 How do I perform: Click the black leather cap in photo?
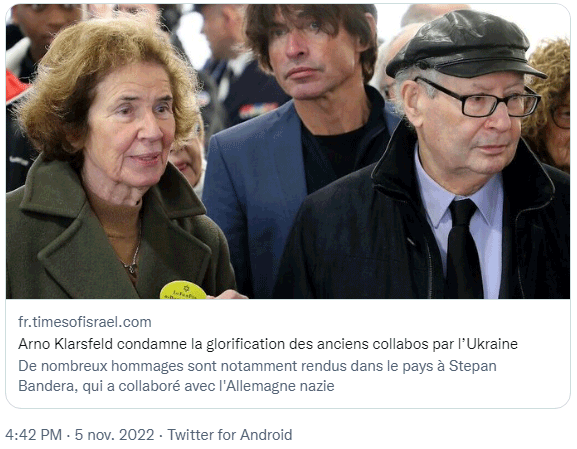click(464, 44)
